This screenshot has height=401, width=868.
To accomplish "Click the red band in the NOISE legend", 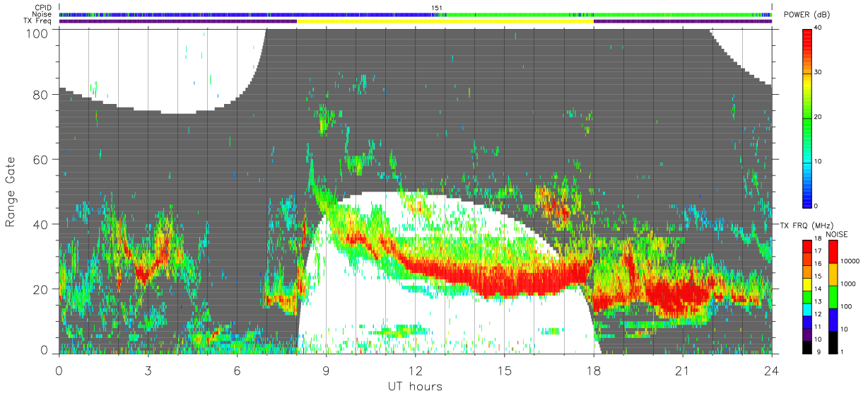I will click(x=833, y=252).
